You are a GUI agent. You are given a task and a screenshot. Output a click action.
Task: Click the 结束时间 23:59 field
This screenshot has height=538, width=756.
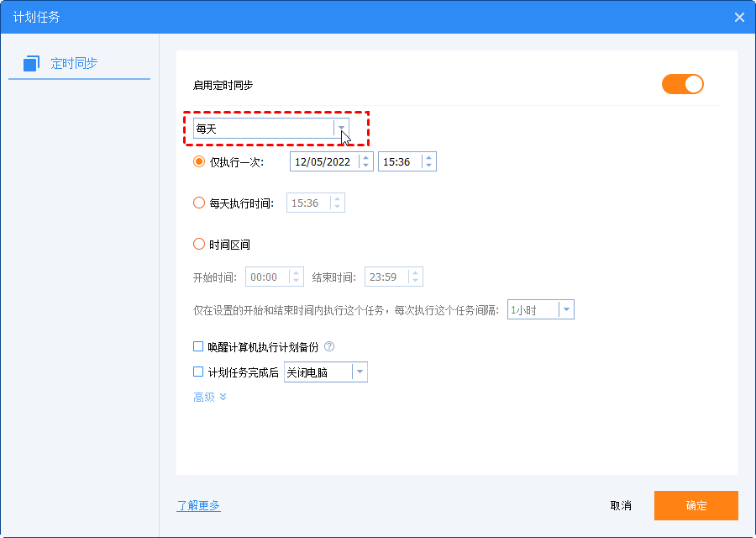[393, 277]
